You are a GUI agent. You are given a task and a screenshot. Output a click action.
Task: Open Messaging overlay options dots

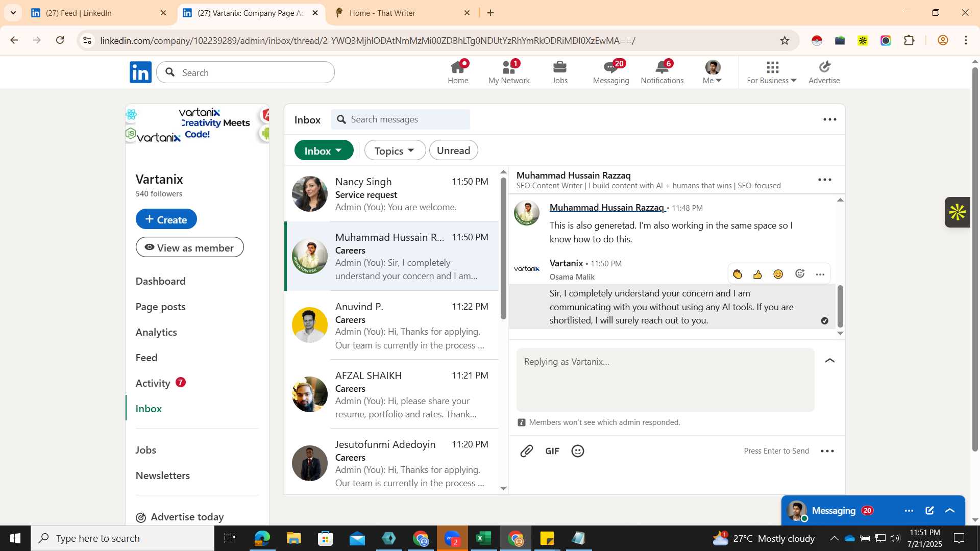909,511
